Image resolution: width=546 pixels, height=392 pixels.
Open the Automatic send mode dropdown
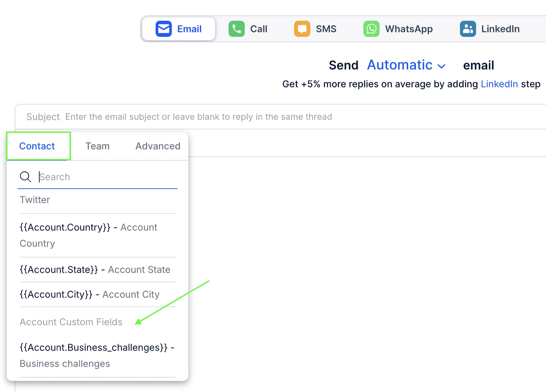pyautogui.click(x=406, y=65)
